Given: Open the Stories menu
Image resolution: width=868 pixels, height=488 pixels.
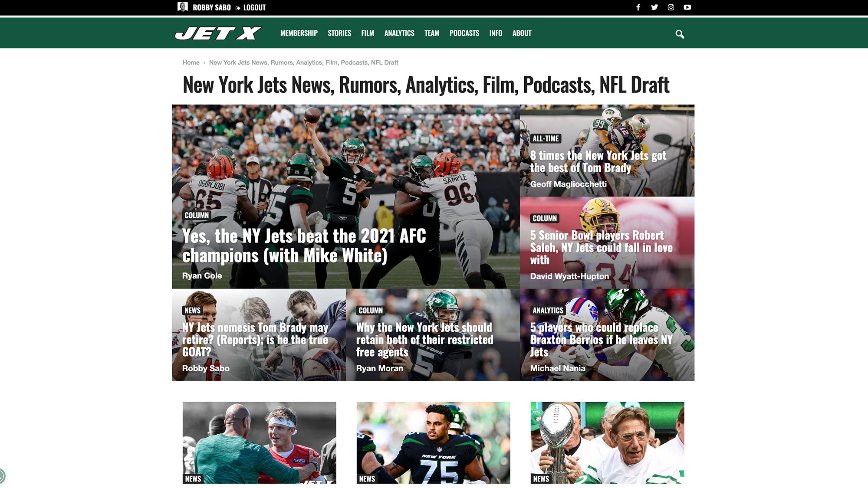Looking at the screenshot, I should [x=339, y=33].
